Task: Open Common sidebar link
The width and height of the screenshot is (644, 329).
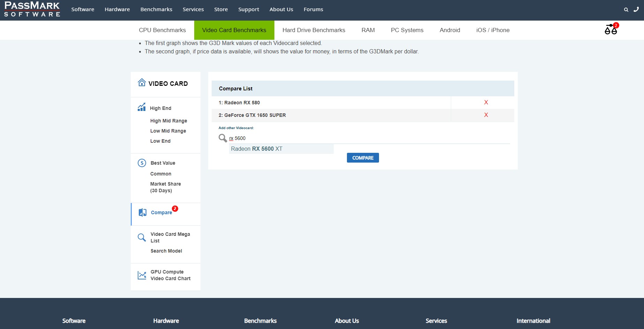Action: click(161, 174)
